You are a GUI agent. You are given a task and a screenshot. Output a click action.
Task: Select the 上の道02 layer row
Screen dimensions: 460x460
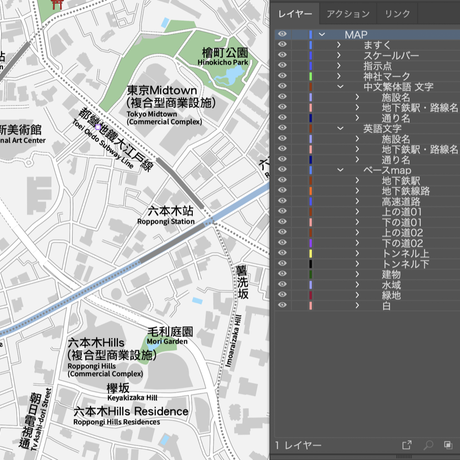coord(367,233)
